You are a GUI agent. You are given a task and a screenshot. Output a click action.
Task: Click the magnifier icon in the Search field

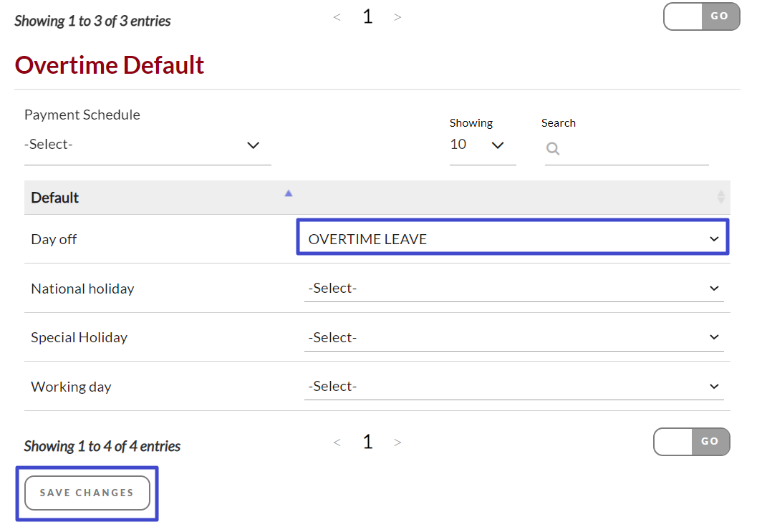[x=553, y=149]
